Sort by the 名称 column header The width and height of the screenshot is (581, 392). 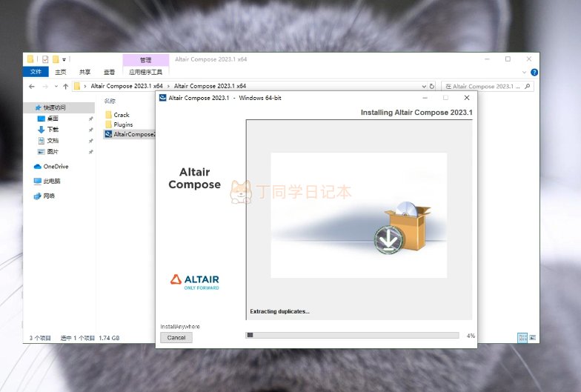(110, 101)
